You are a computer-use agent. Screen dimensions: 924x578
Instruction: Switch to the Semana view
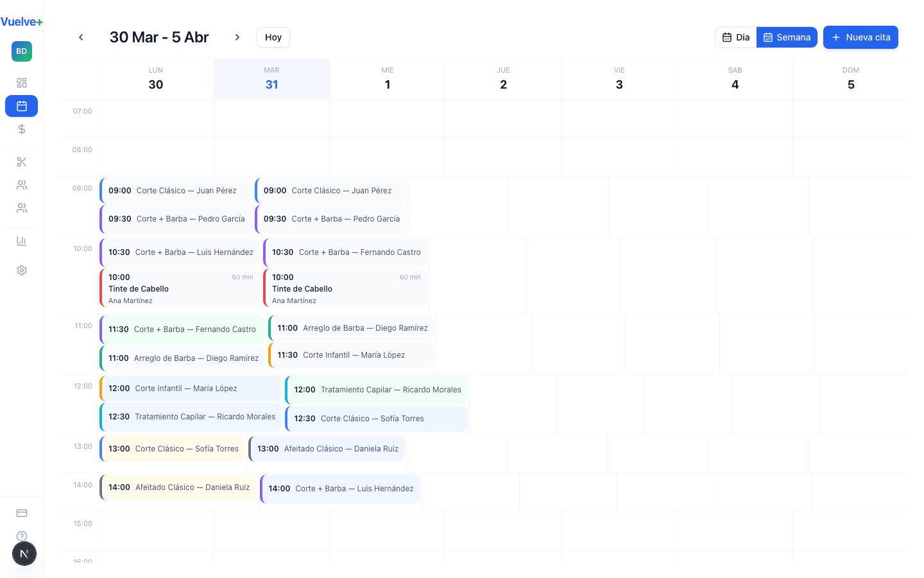click(787, 37)
